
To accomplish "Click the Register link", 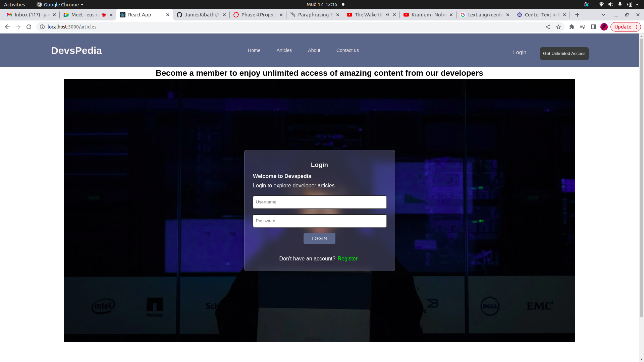I will point(347,258).
